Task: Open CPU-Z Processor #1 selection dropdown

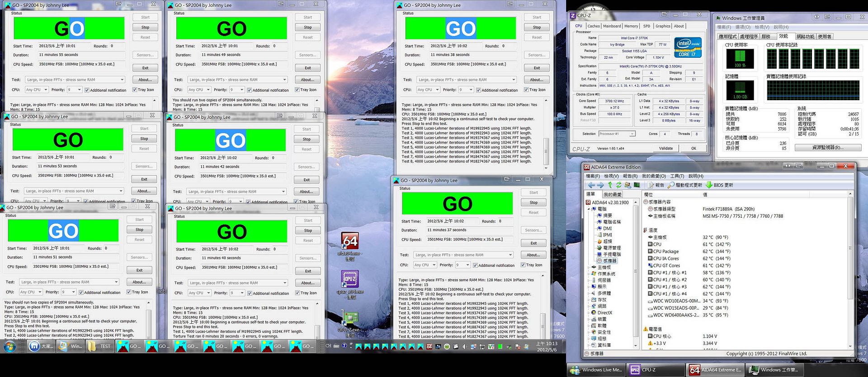Action: 617,134
